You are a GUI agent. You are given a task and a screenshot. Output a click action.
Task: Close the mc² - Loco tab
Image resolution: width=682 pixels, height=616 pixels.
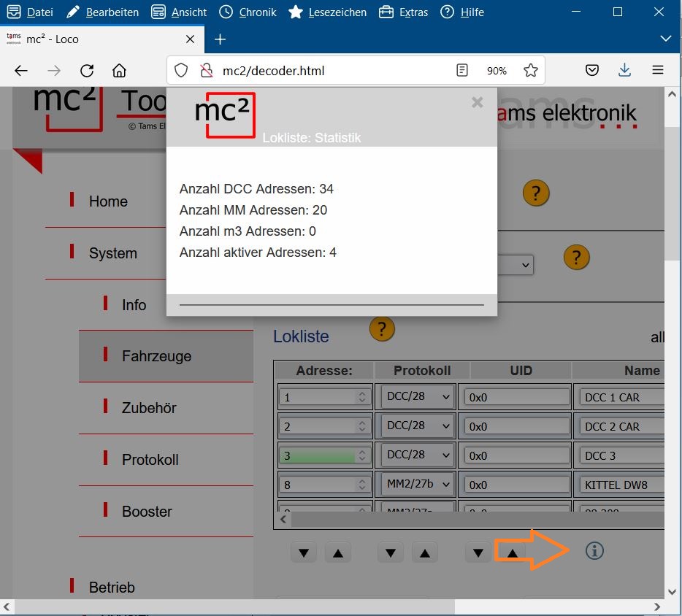point(190,39)
